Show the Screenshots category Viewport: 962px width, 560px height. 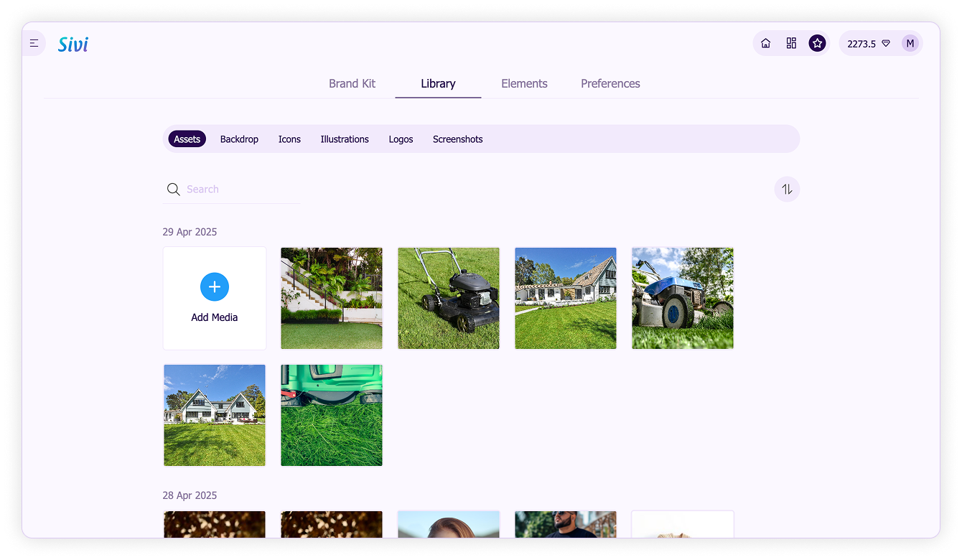click(457, 139)
